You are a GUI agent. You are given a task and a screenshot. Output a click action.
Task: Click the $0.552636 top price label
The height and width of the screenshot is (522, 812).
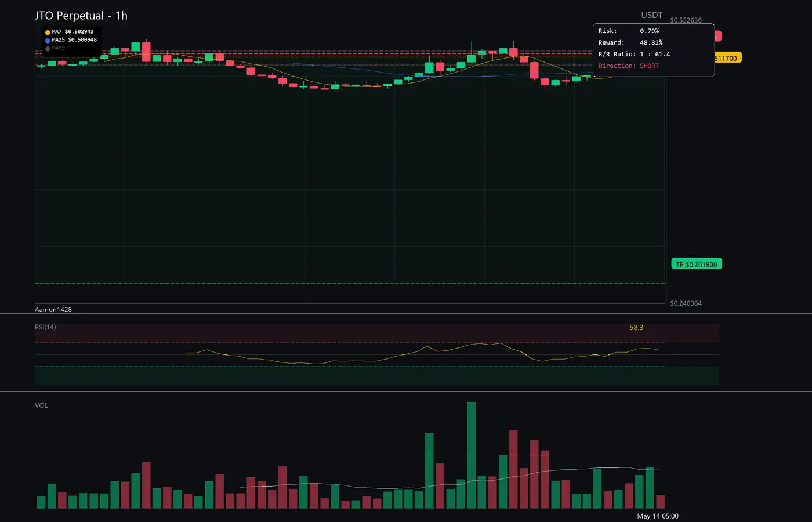pyautogui.click(x=686, y=20)
